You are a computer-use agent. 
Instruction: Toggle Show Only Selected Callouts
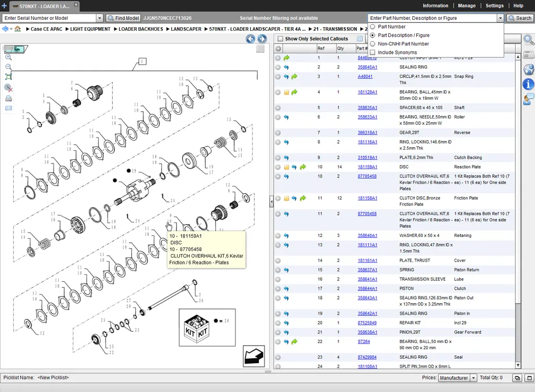pos(281,39)
